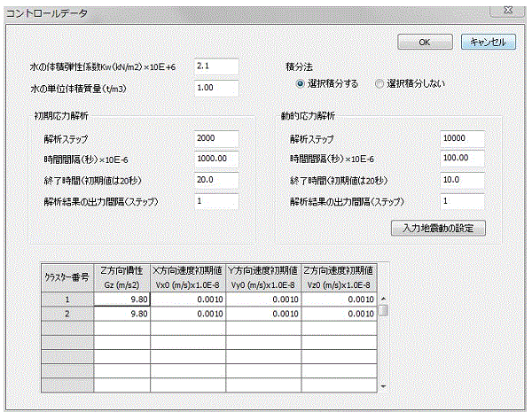Viewport: 532px width, 420px height.
Task: Click the table scrollbar down arrow
Action: (383, 386)
